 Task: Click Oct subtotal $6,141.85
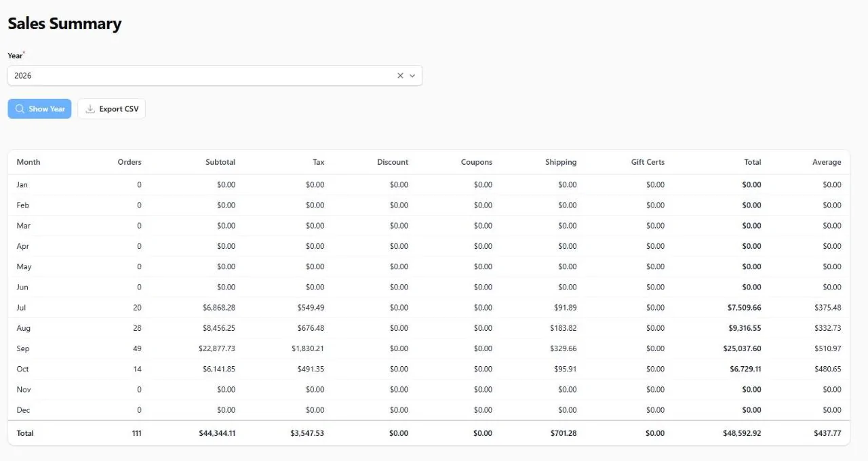tap(219, 369)
